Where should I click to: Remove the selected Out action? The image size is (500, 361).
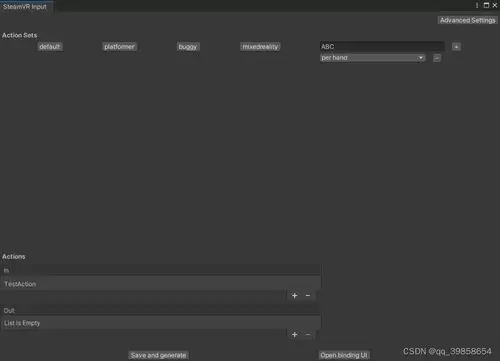tap(308, 335)
